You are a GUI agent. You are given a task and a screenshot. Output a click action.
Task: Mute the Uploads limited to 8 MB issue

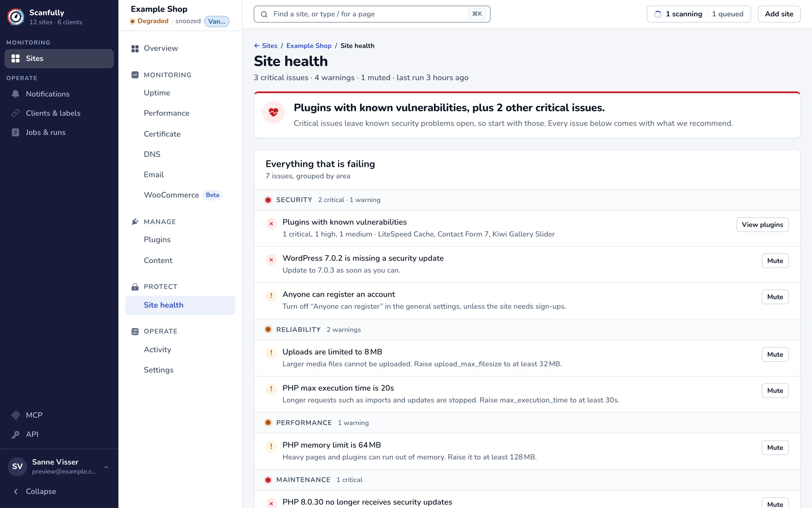pyautogui.click(x=775, y=354)
